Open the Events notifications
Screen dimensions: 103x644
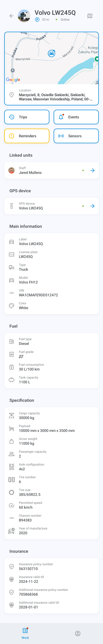(x=76, y=117)
